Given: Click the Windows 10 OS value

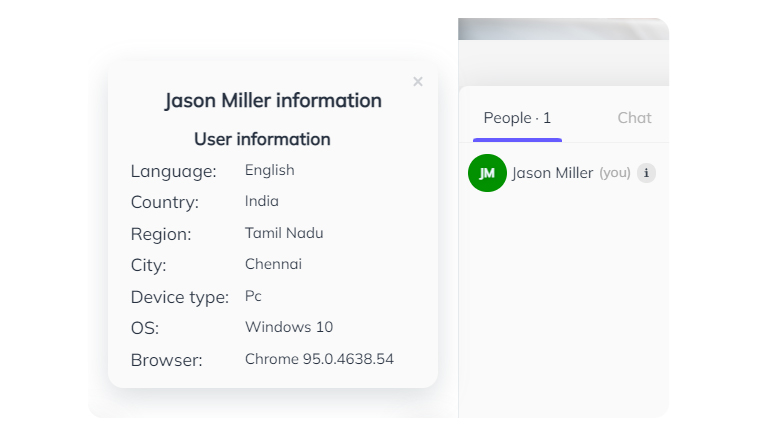Looking at the screenshot, I should pos(289,327).
